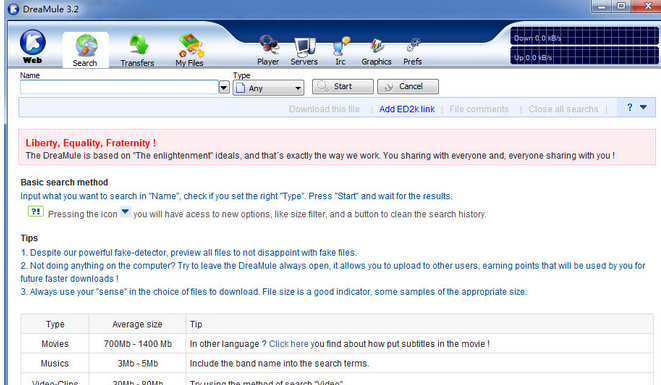661x385 pixels.
Task: Open the Transfers green arrow icon
Action: pyautogui.click(x=139, y=44)
